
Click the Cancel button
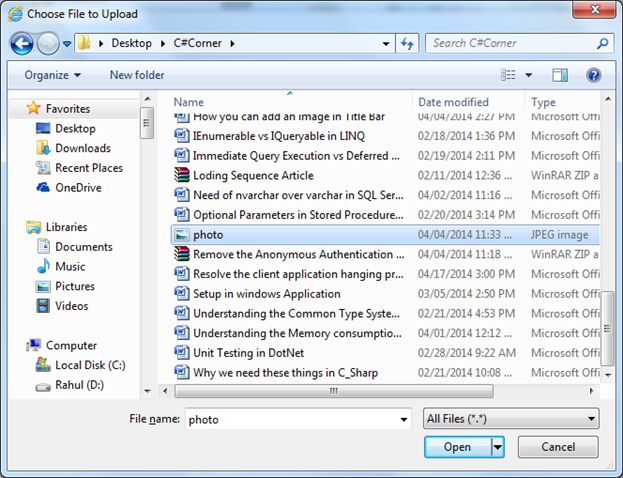558,447
